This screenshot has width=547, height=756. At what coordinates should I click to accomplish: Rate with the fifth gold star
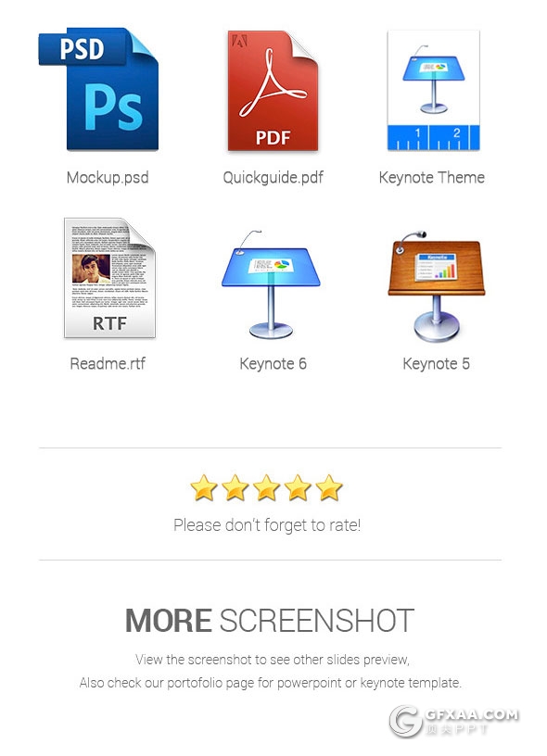(329, 487)
